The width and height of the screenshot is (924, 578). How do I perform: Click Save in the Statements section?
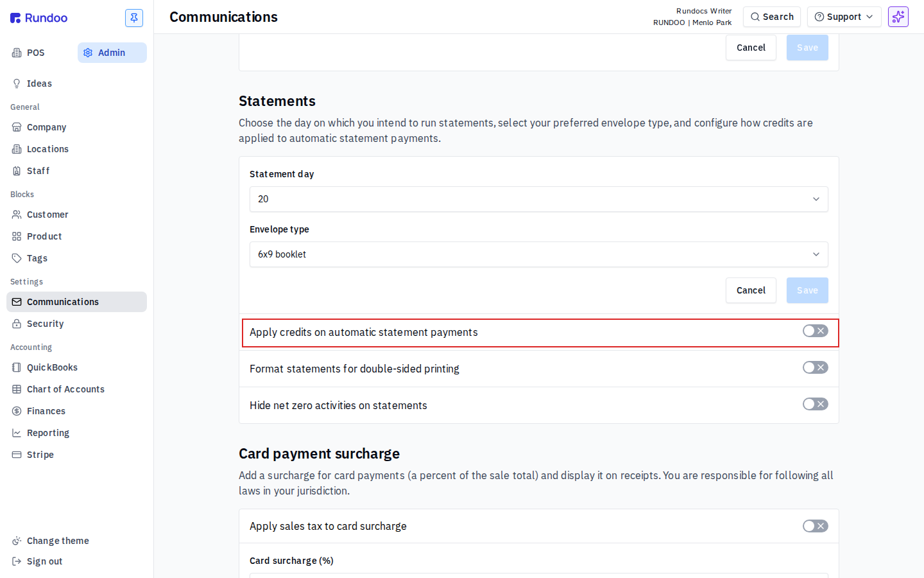point(807,290)
